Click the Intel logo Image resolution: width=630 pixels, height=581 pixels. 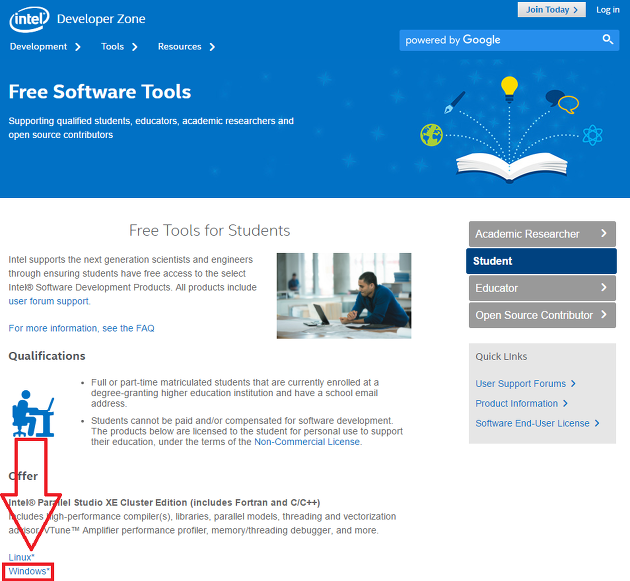pyautogui.click(x=29, y=19)
